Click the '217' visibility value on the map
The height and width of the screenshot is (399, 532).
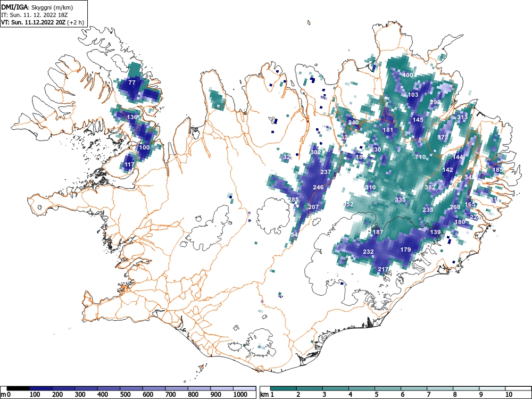tap(383, 269)
